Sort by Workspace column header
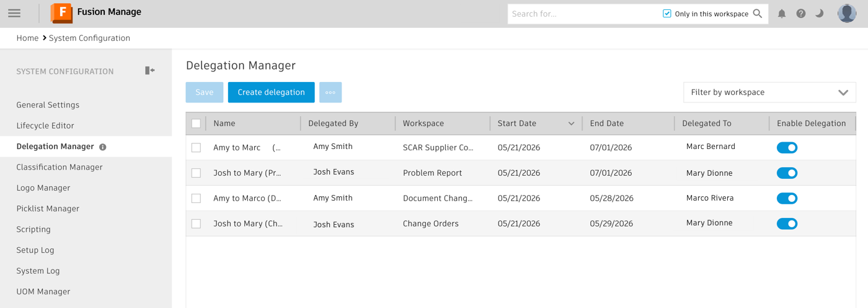868x308 pixels. [x=423, y=124]
